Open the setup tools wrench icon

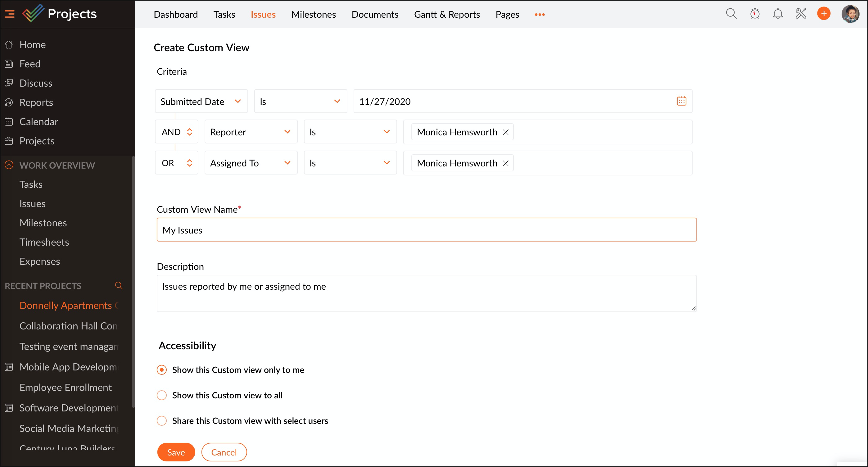click(x=801, y=14)
